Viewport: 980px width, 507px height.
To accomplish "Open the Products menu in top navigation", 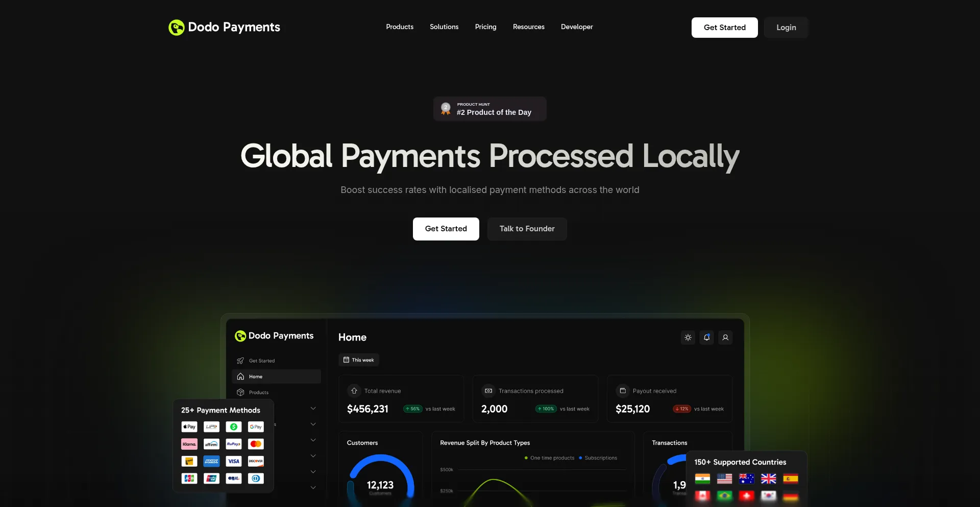I will click(x=400, y=27).
